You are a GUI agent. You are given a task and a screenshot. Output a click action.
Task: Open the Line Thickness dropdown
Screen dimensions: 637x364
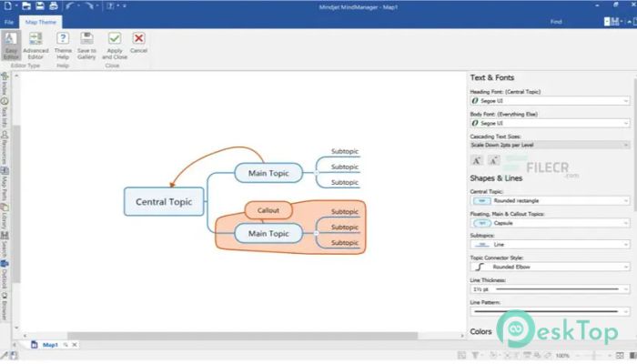tap(550, 289)
